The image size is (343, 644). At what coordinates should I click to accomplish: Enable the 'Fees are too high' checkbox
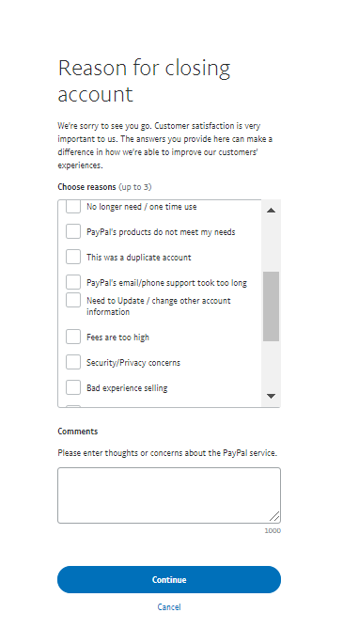point(73,337)
